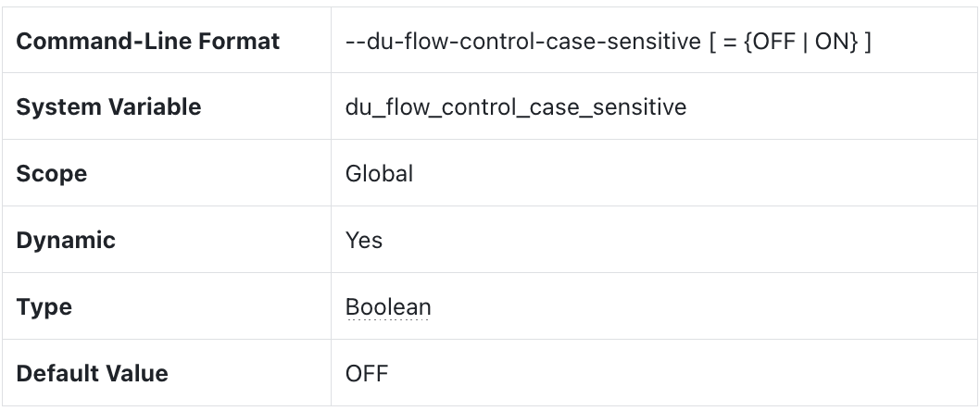Click the closing square bracket in command-line format
The height and width of the screenshot is (411, 980).
click(867, 42)
